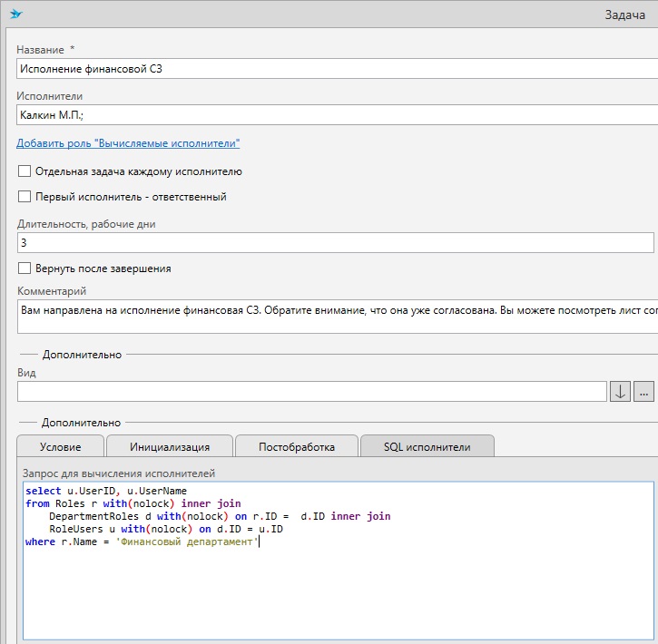Toggle 'Первый исполнитель - ответственный' checkbox
The width and height of the screenshot is (658, 644).
[25, 197]
